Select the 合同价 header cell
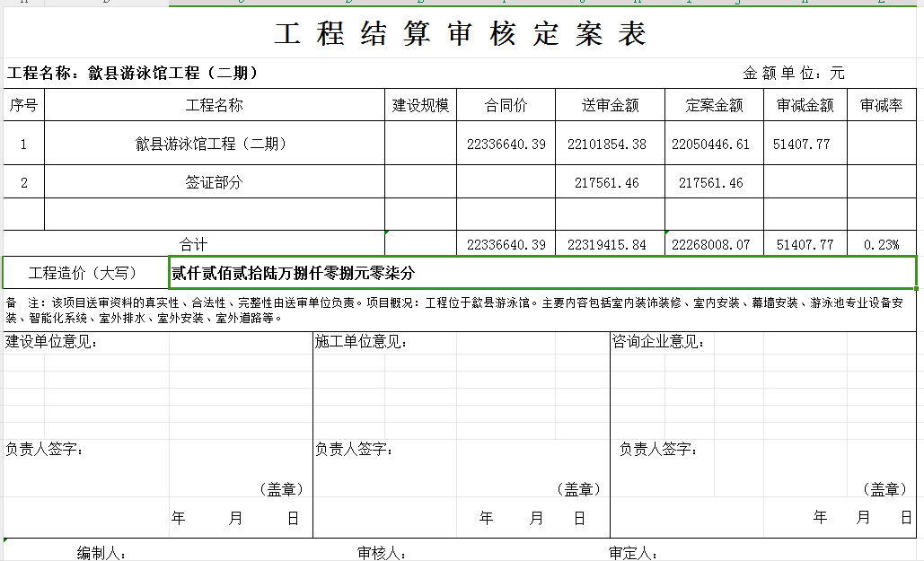Image resolution: width=924 pixels, height=561 pixels. click(506, 106)
